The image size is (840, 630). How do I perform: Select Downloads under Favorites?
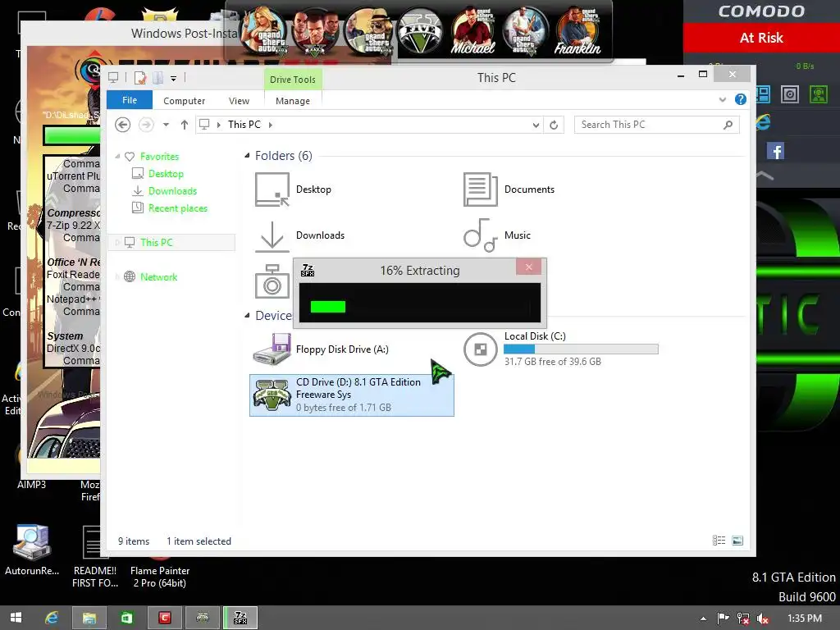[172, 190]
